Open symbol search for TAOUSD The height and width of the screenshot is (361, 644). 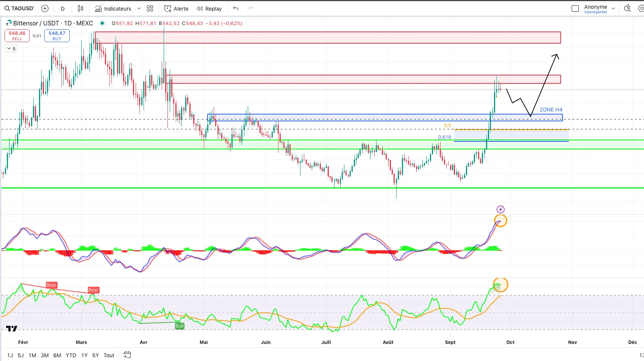point(19,8)
